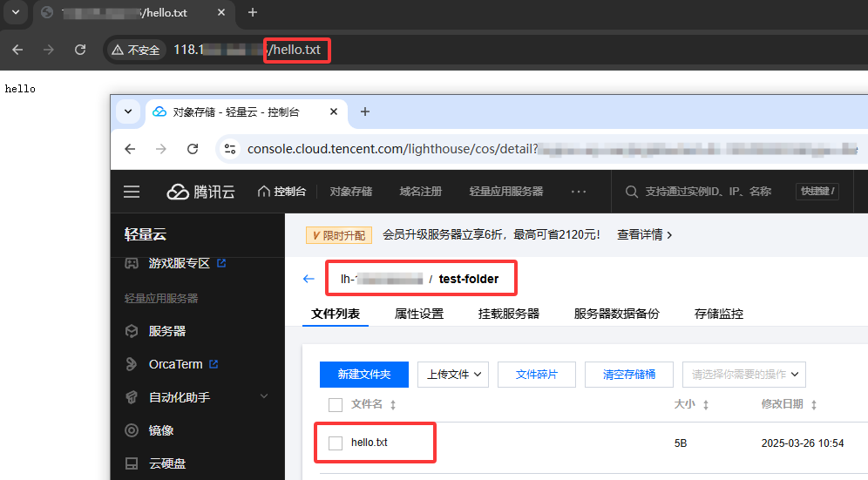The width and height of the screenshot is (868, 480).
Task: Click the 轻量应用服务器 sidebar section label
Action: tap(161, 299)
